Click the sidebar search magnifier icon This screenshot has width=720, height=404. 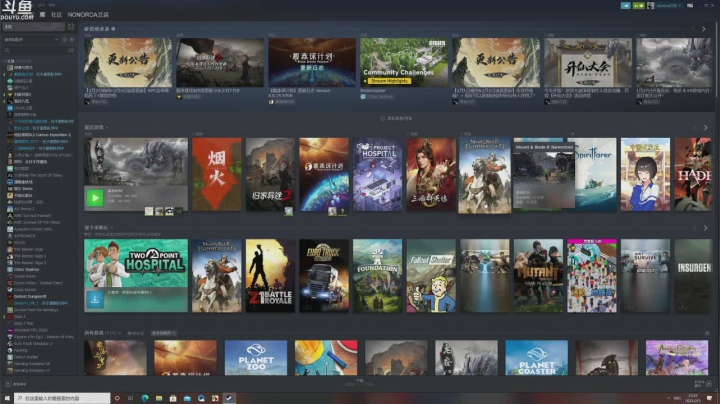[7, 50]
